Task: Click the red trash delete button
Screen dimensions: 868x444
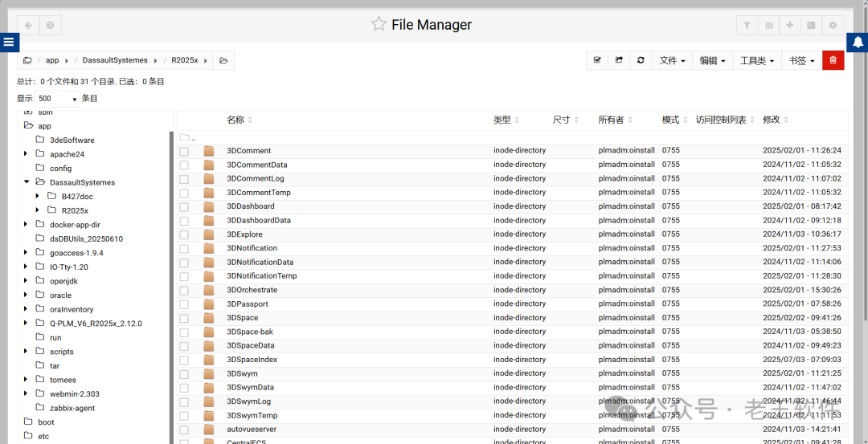Action: point(833,60)
